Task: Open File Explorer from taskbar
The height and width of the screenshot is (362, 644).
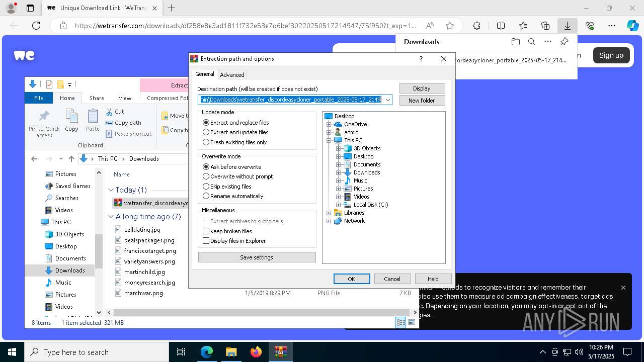Action: pyautogui.click(x=231, y=352)
